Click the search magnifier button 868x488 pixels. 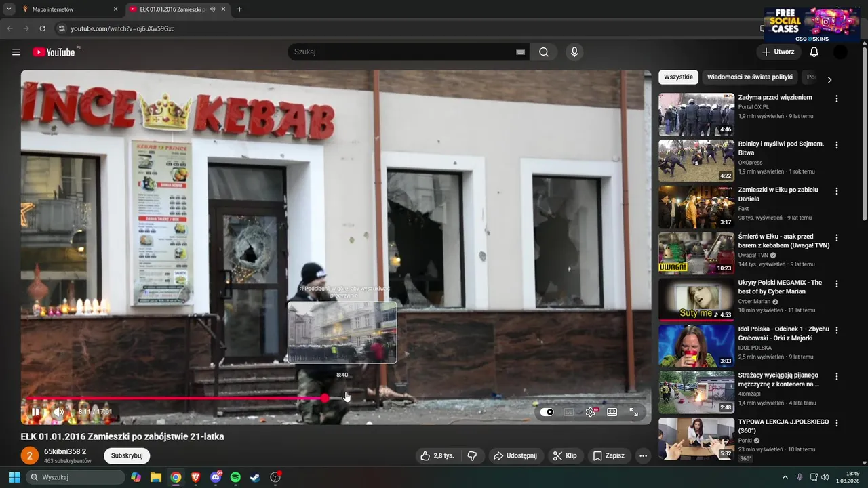tap(544, 52)
